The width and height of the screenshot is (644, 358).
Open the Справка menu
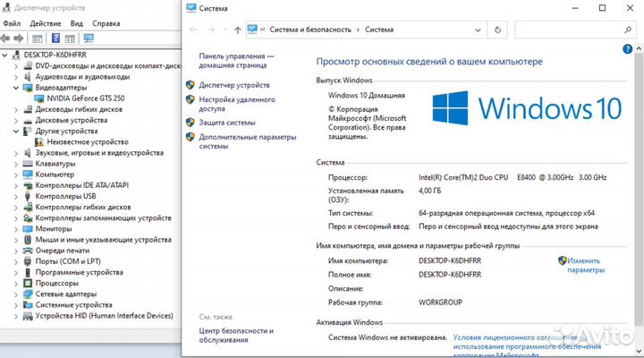106,23
